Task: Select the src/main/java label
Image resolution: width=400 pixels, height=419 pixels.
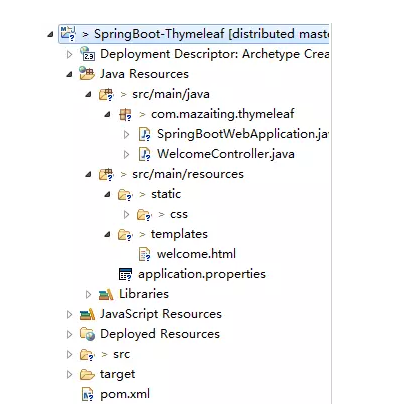Action: tap(171, 94)
